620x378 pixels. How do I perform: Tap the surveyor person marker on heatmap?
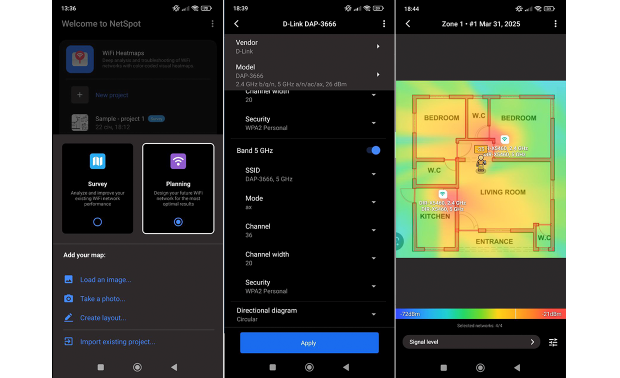[481, 163]
